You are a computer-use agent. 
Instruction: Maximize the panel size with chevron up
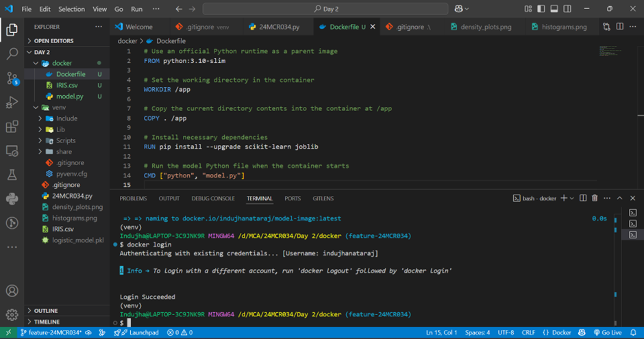point(620,198)
